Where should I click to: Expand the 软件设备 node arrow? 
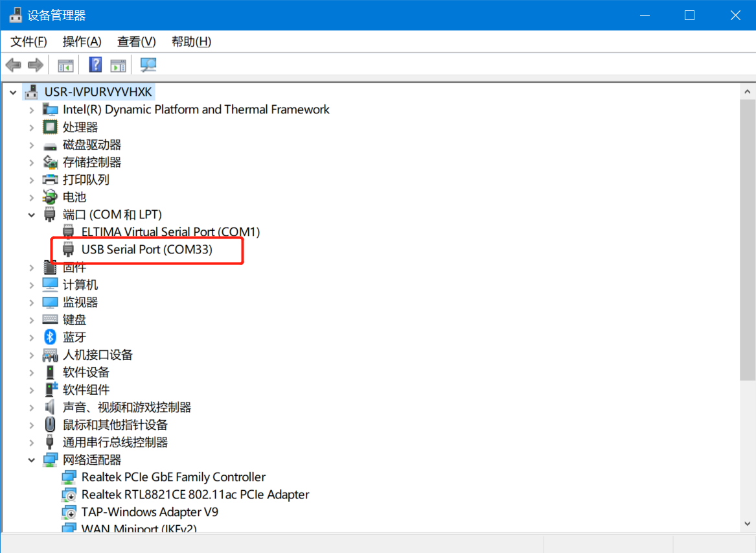click(31, 373)
